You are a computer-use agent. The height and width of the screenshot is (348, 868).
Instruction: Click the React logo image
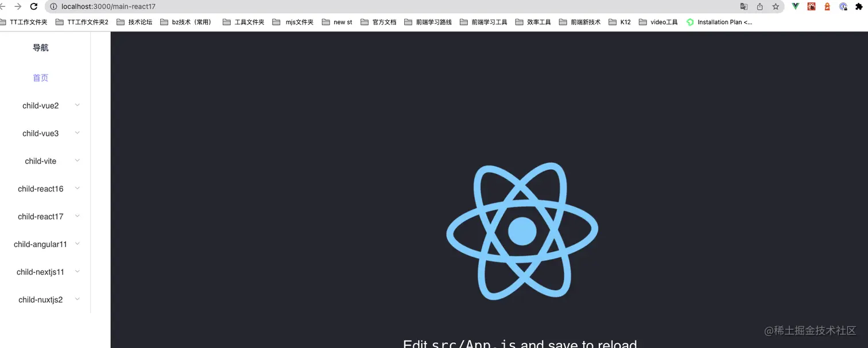[x=522, y=231]
